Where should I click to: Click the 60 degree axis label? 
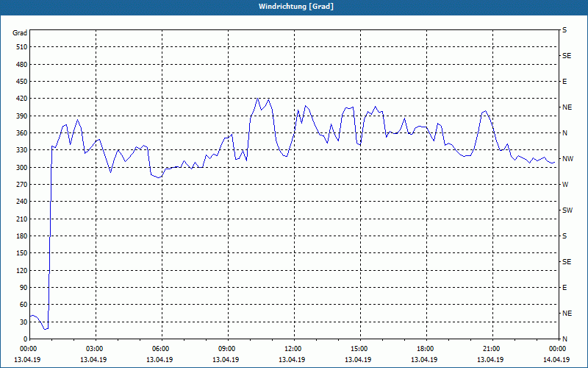pos(24,305)
